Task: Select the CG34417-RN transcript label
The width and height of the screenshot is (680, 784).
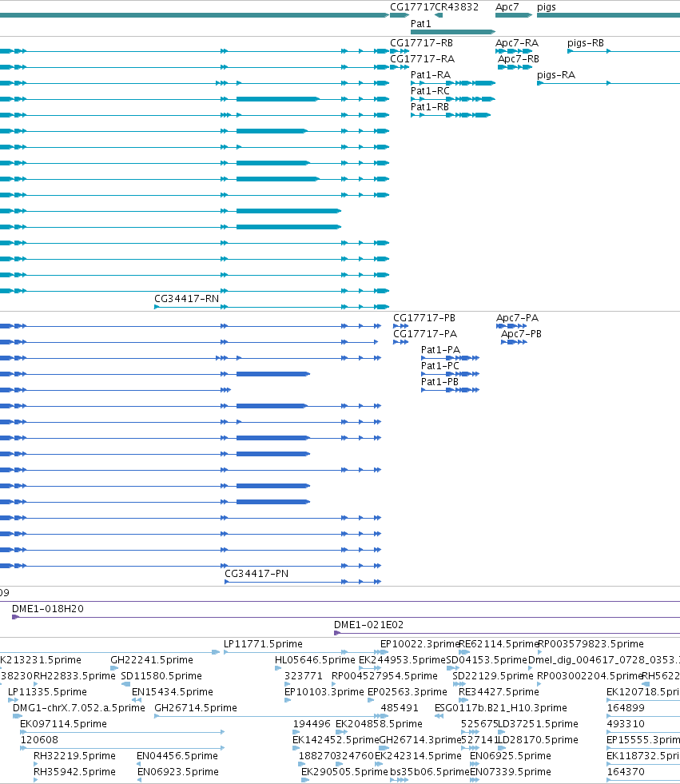Action: pos(186,299)
